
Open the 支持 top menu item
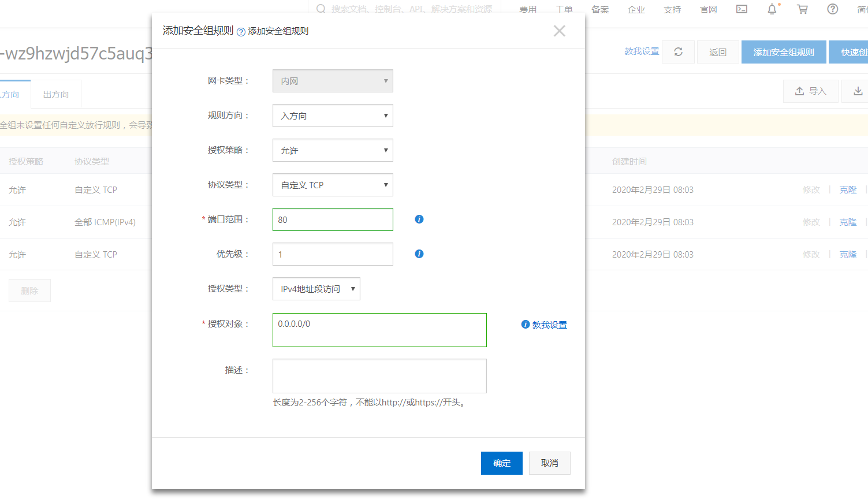672,10
